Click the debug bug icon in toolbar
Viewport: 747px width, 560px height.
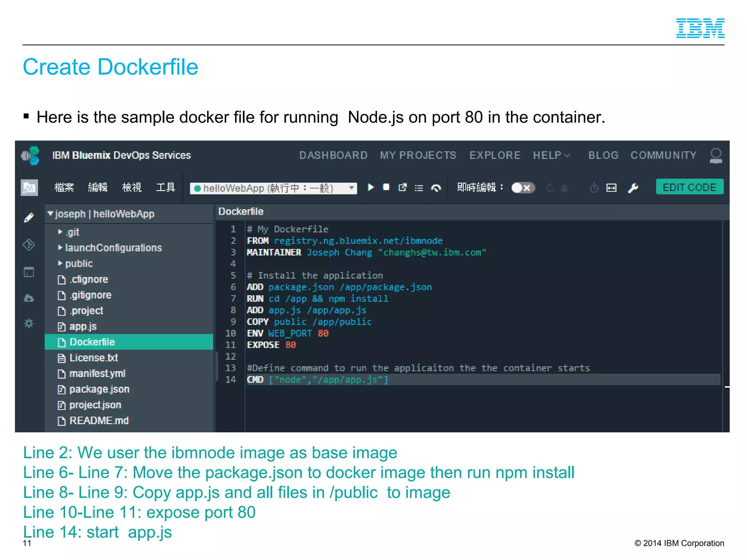point(564,188)
